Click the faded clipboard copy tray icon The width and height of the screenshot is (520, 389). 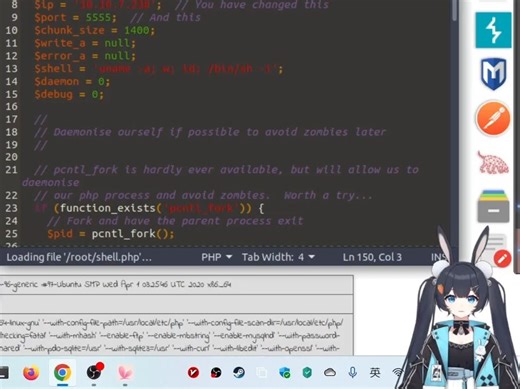pyautogui.click(x=262, y=372)
